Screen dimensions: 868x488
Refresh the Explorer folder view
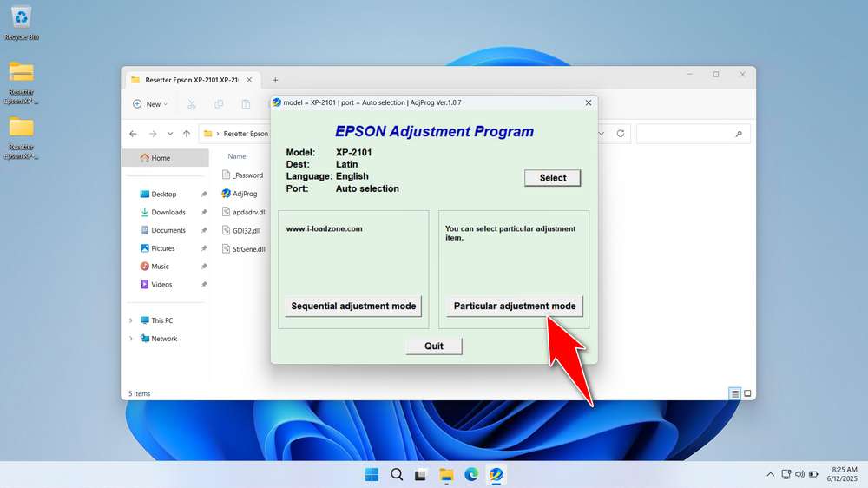(621, 134)
